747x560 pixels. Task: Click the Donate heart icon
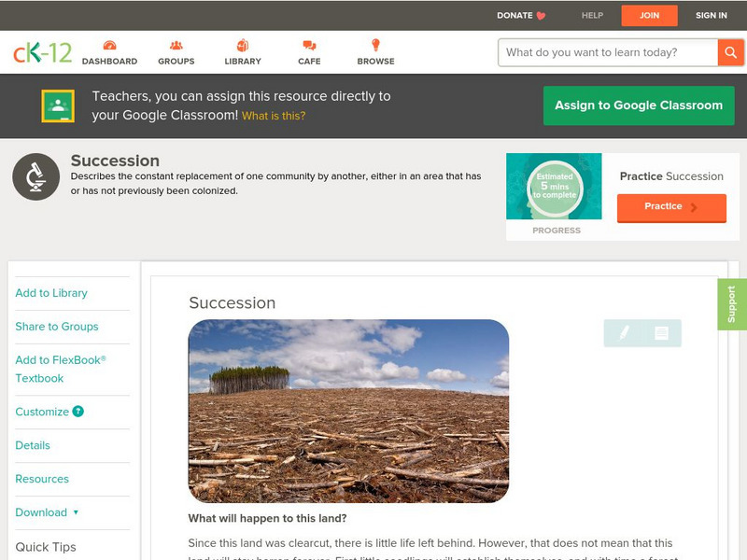pyautogui.click(x=541, y=16)
